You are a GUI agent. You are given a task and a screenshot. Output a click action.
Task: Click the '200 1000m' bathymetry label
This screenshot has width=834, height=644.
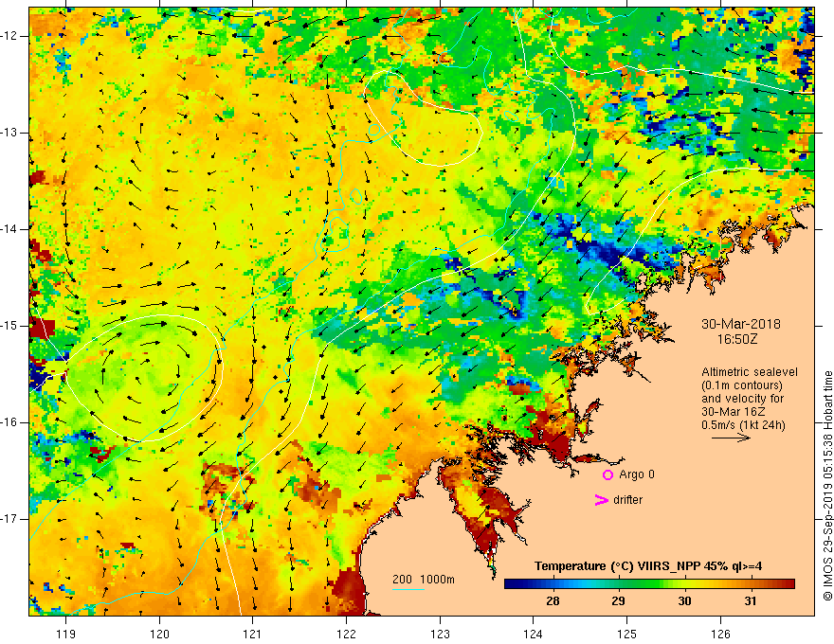[x=424, y=580]
